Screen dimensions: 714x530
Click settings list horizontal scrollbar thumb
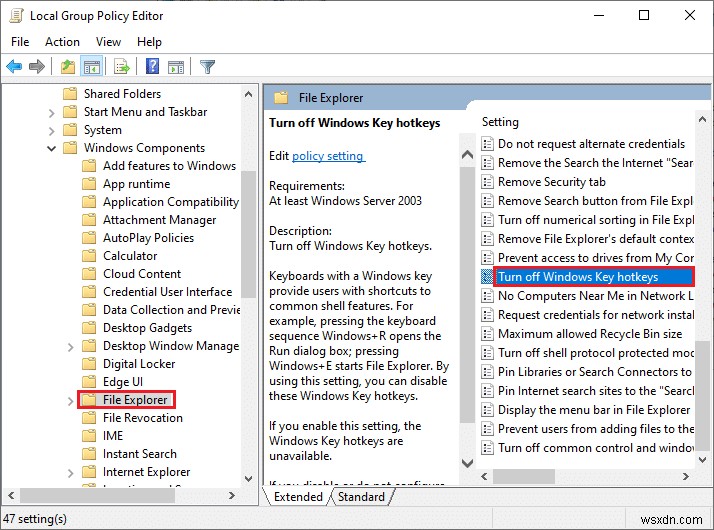524,477
